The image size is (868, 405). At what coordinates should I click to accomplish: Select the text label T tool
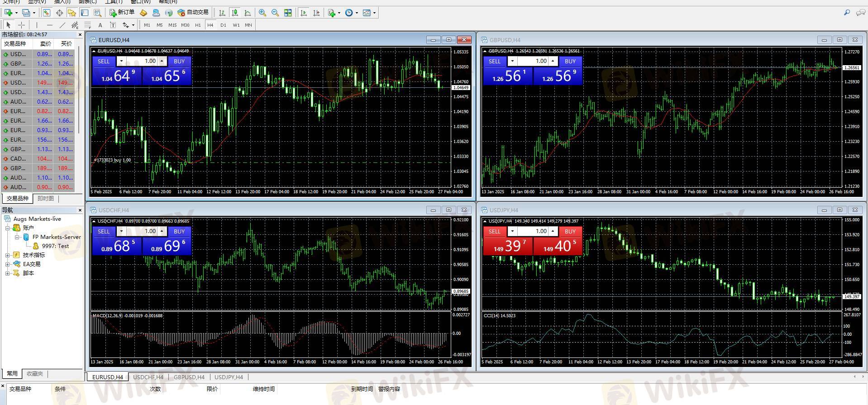tap(113, 25)
